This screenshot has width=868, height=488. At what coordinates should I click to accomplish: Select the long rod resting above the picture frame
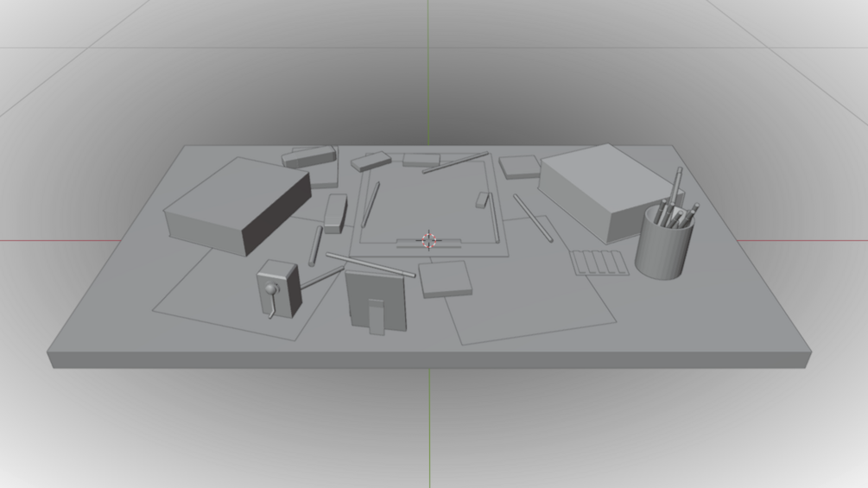click(371, 265)
